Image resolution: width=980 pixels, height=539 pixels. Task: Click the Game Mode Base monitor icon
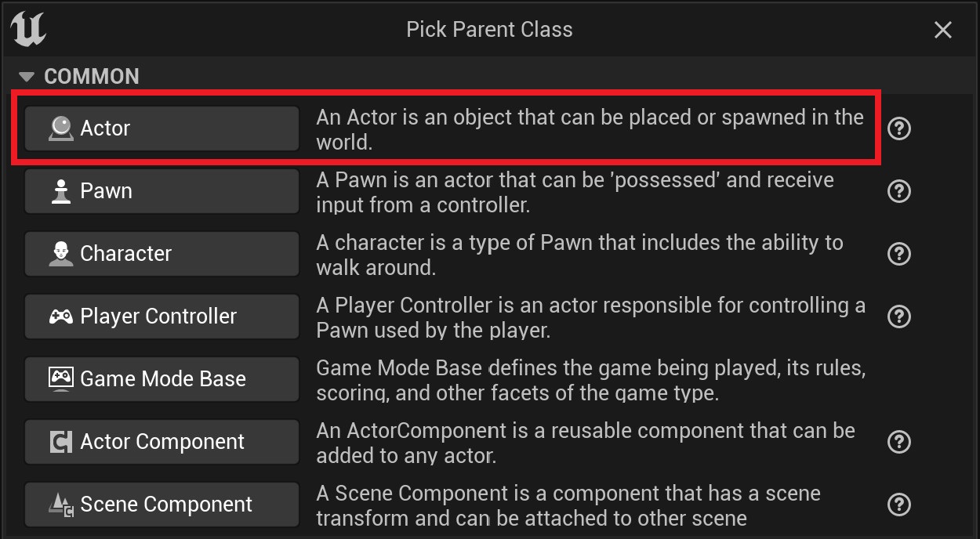(x=60, y=378)
